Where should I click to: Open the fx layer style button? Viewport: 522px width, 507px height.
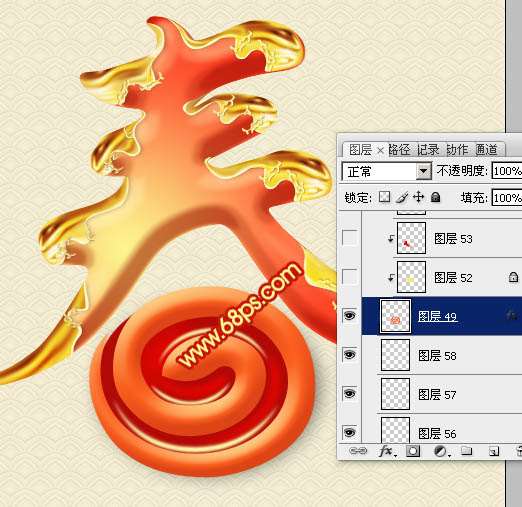[x=388, y=451]
